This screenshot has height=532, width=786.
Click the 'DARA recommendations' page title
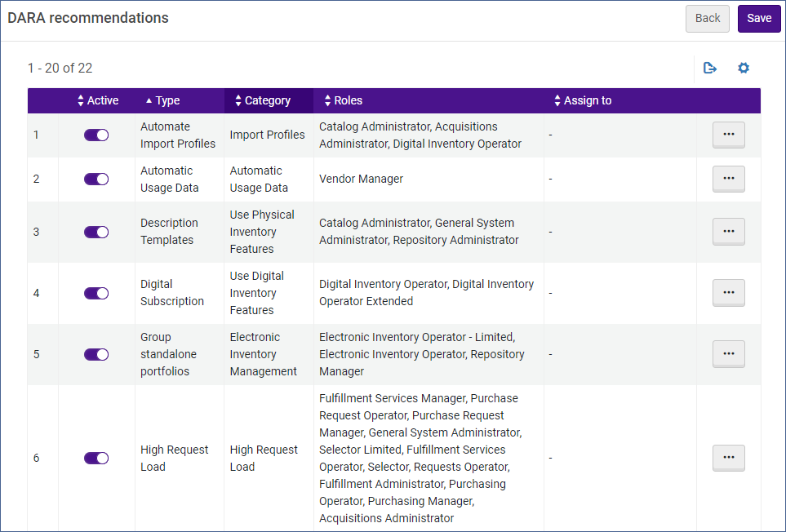point(88,18)
